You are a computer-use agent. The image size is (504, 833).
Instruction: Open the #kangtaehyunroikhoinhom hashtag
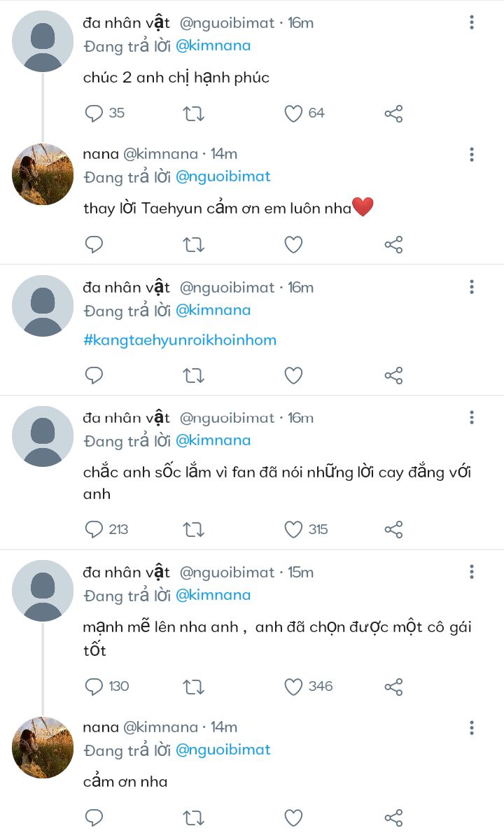179,340
